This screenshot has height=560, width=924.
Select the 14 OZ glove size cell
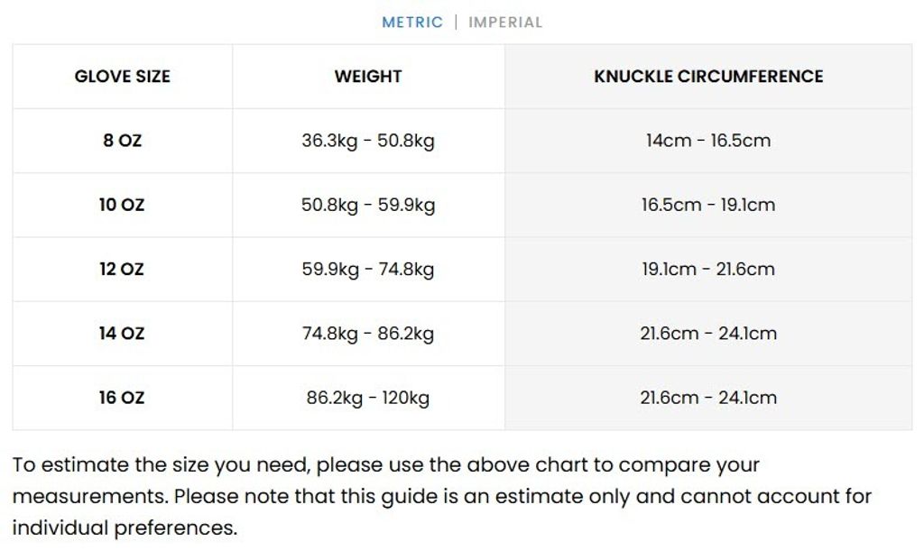pos(123,334)
